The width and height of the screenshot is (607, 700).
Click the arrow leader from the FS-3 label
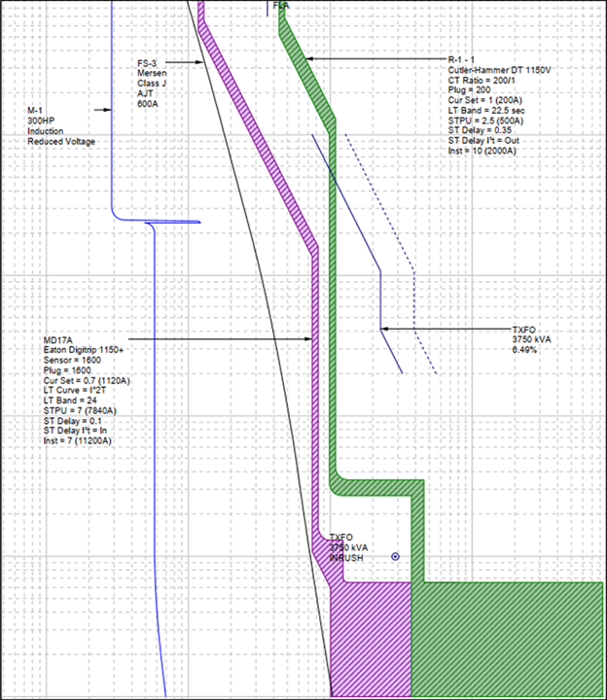pos(189,62)
